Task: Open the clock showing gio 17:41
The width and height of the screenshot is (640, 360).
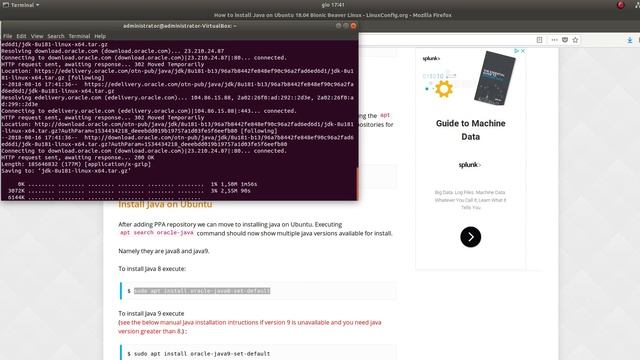Action: pyautogui.click(x=333, y=5)
